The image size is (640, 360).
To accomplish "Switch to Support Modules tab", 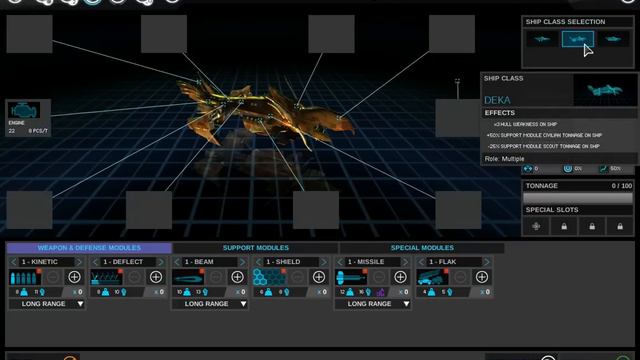I will [256, 248].
